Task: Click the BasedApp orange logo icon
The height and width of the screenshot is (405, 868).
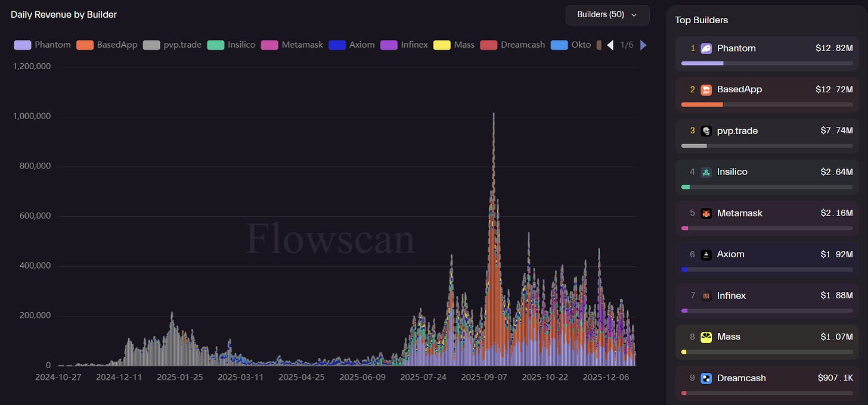Action: point(706,90)
